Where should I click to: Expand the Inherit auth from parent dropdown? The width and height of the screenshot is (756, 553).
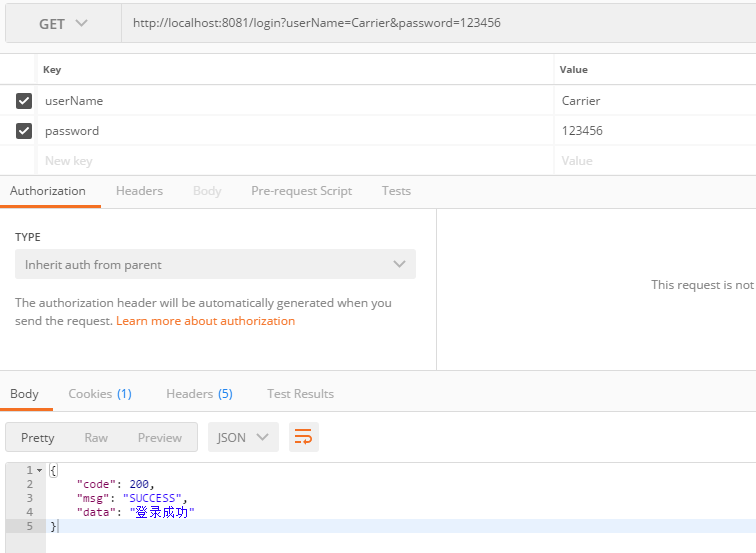[216, 264]
